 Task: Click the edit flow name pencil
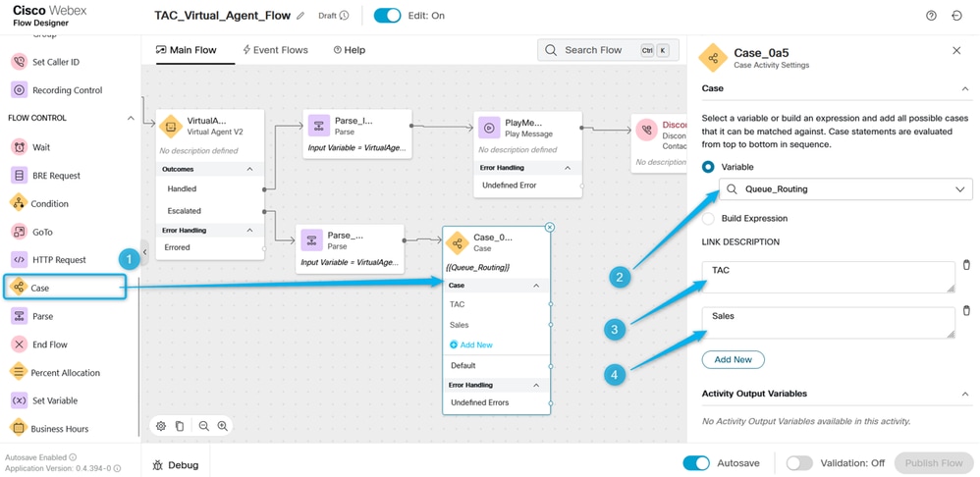[x=300, y=16]
